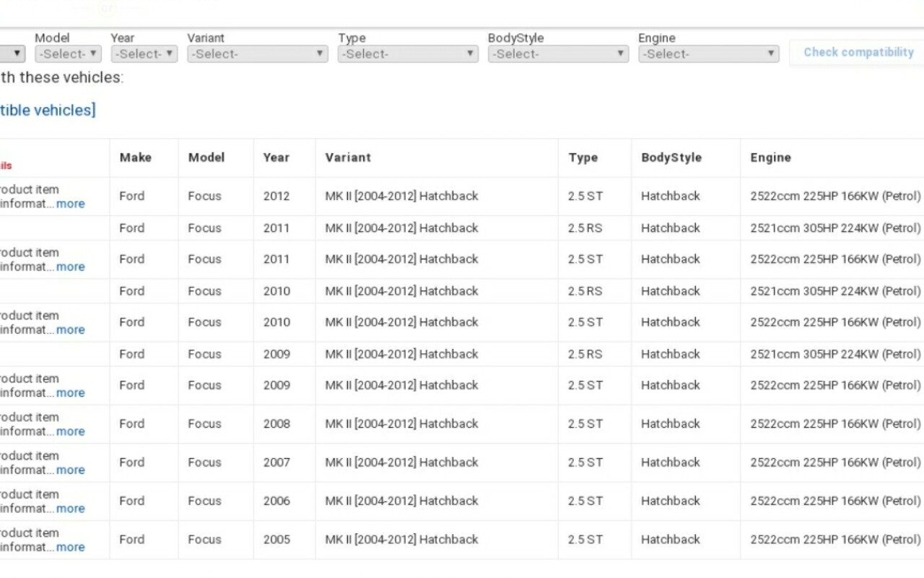Click the Model column header in table

tap(206, 158)
